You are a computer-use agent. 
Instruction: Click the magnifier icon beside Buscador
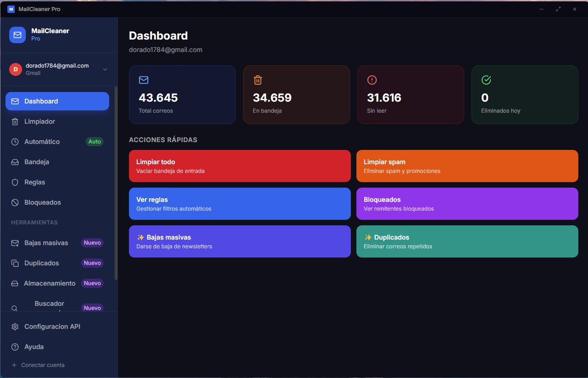[x=15, y=308]
